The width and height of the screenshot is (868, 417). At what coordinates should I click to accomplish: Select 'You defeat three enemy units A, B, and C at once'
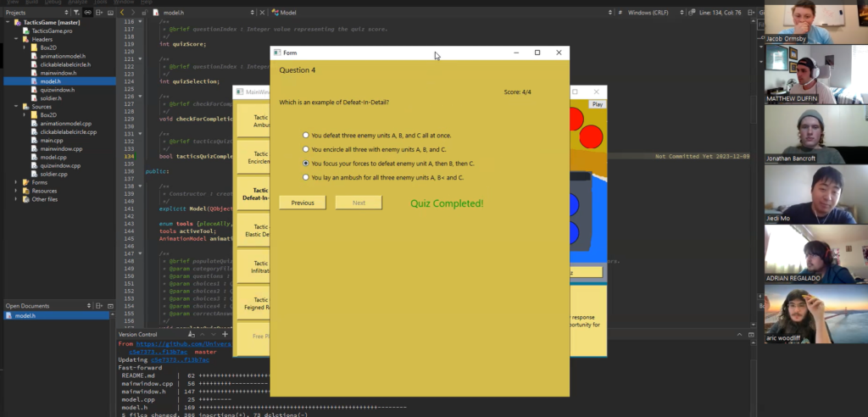(305, 135)
